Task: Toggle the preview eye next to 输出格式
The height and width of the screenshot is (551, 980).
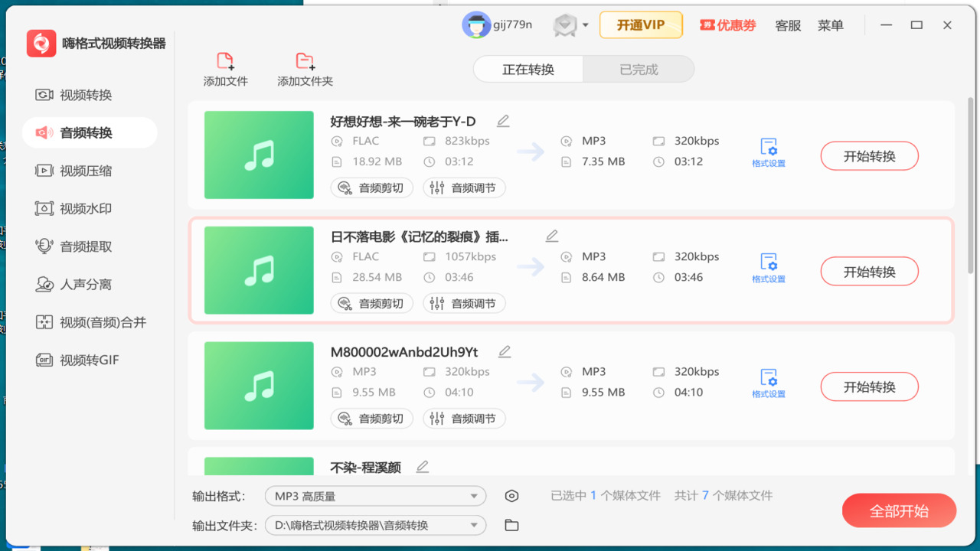Action: point(511,495)
